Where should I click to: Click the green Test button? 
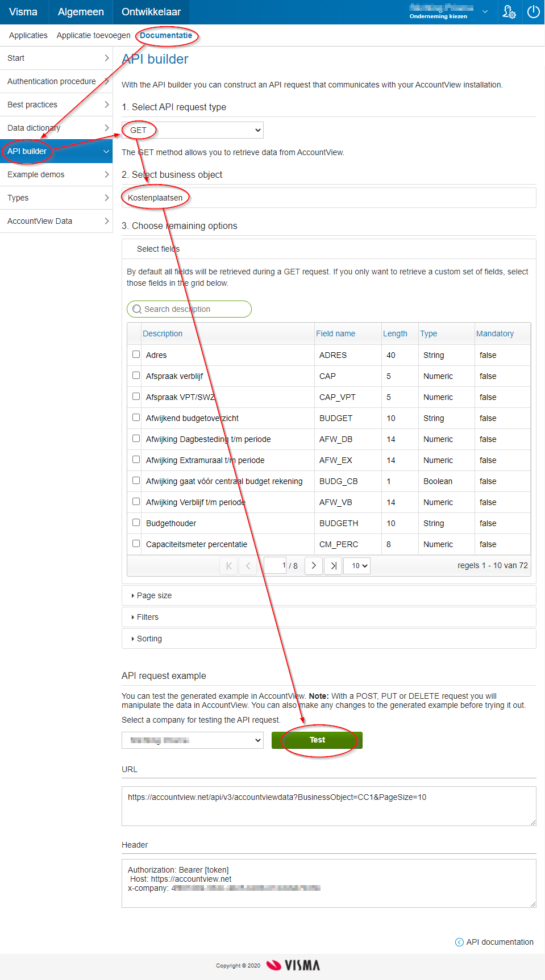(317, 740)
